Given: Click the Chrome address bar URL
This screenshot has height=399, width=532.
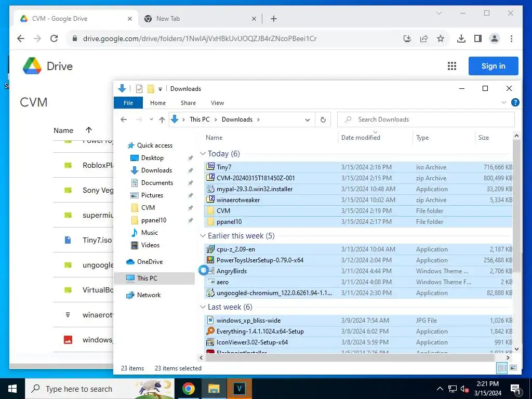Looking at the screenshot, I should (x=200, y=38).
